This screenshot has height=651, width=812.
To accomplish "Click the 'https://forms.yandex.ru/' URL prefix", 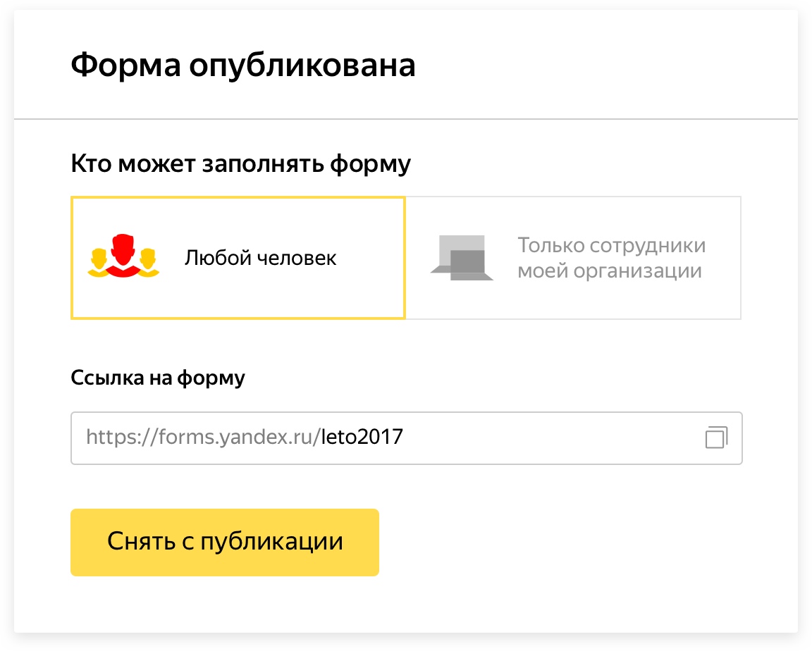I will click(x=203, y=438).
